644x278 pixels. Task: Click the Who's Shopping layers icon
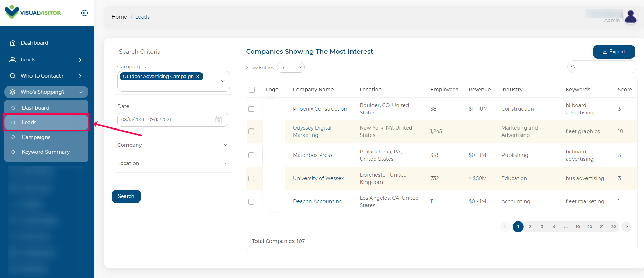13,92
